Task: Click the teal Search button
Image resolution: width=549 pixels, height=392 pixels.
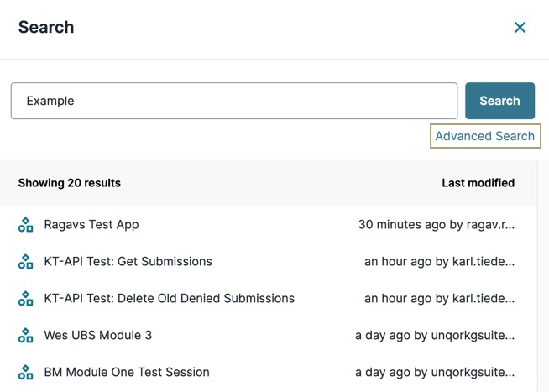Action: [499, 101]
